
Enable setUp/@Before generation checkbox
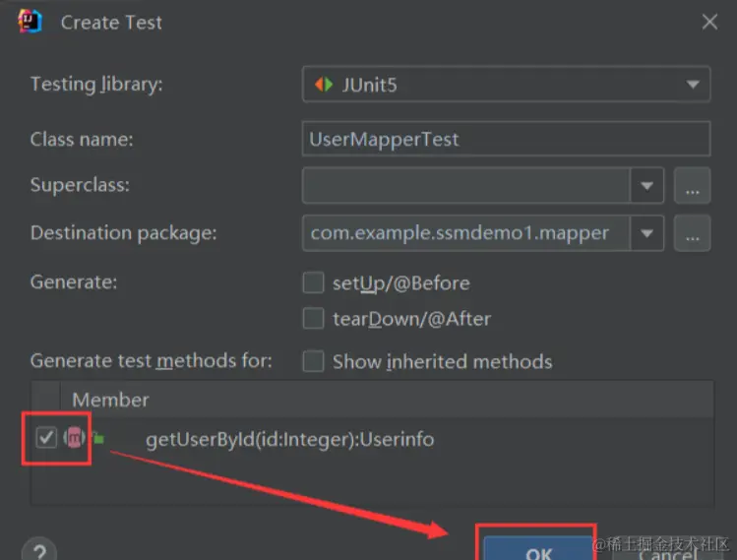point(313,283)
